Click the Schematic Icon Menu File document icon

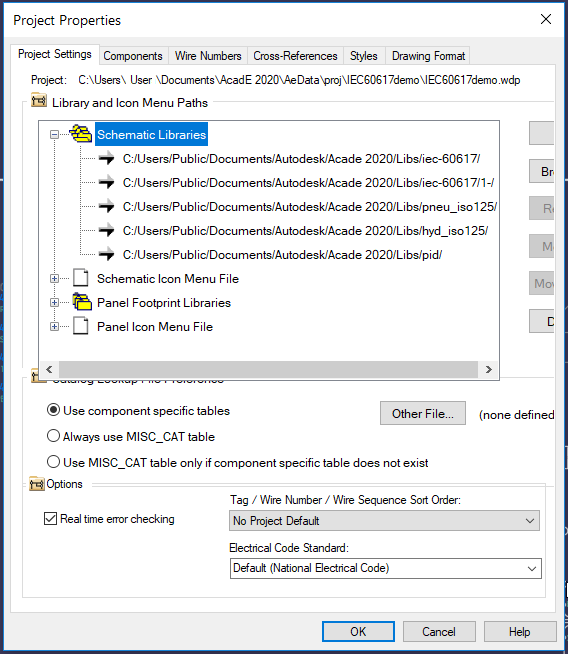80,278
